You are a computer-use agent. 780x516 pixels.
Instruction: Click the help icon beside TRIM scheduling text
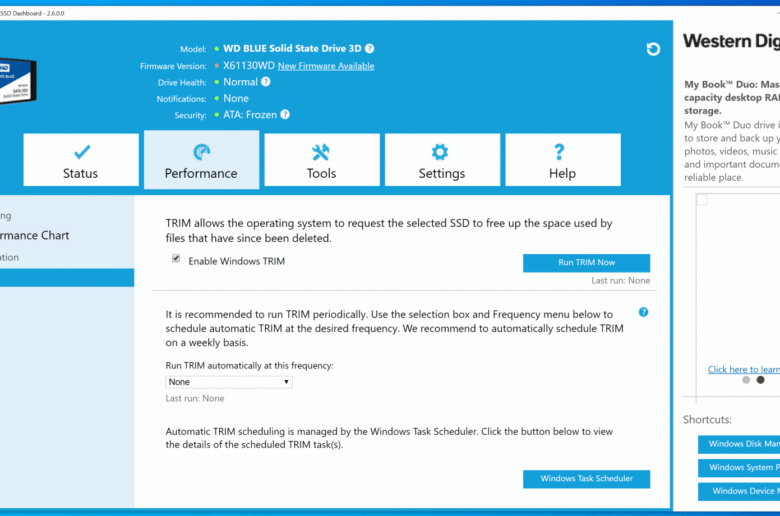643,312
